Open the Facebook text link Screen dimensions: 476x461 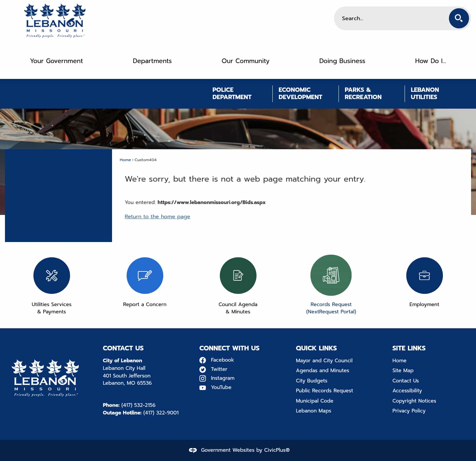222,360
